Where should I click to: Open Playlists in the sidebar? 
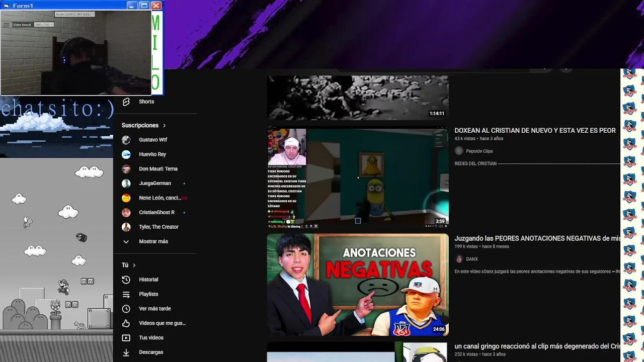tap(148, 294)
